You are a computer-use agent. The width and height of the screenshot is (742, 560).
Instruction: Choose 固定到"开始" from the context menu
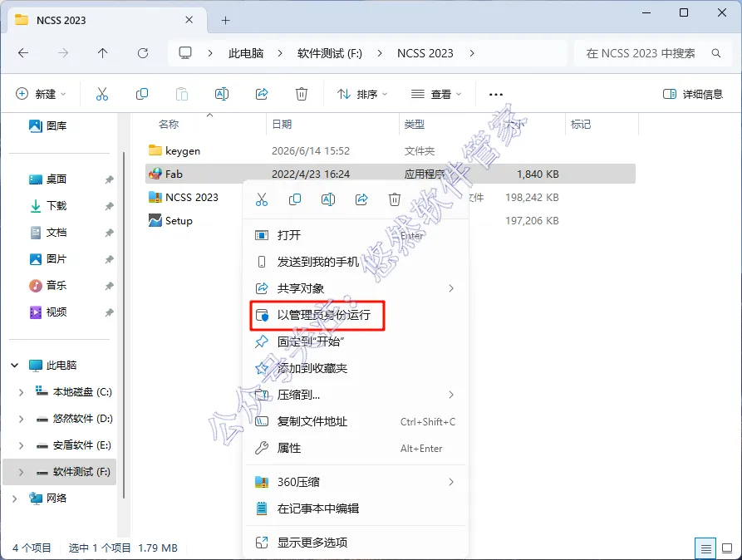tap(356, 341)
